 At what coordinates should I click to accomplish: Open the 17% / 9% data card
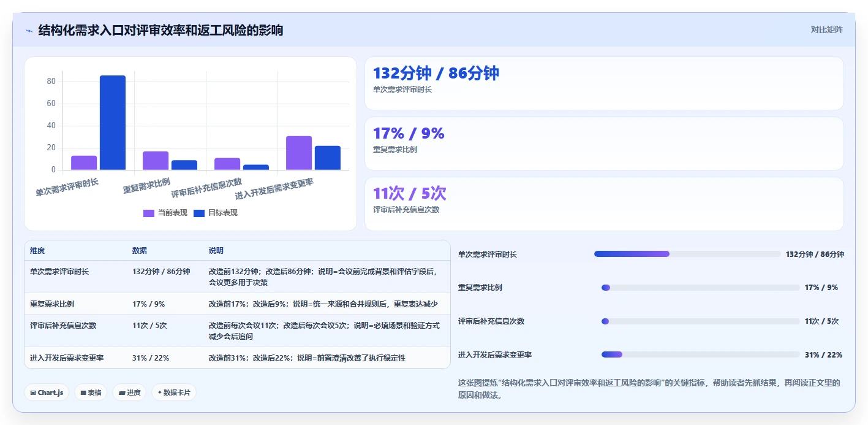pyautogui.click(x=604, y=144)
